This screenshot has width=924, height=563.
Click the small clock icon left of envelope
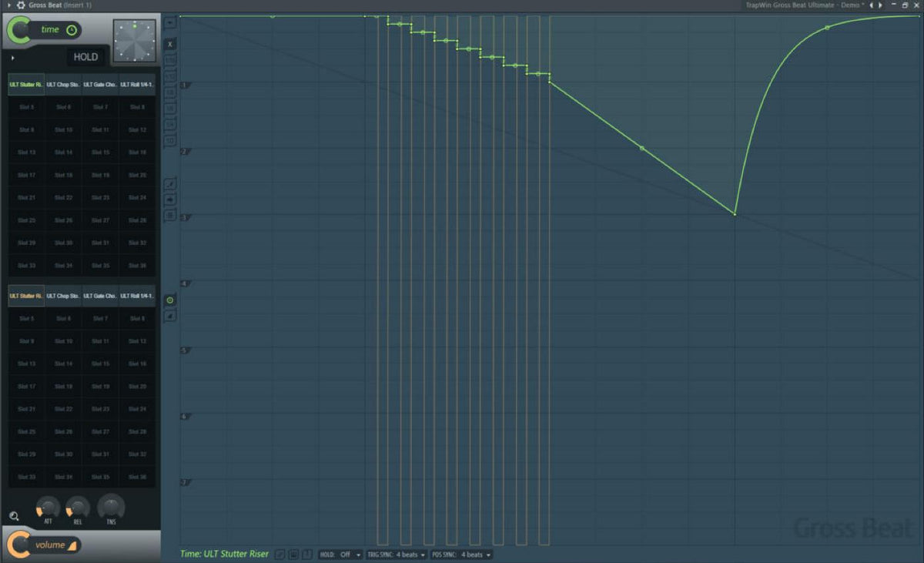170,300
